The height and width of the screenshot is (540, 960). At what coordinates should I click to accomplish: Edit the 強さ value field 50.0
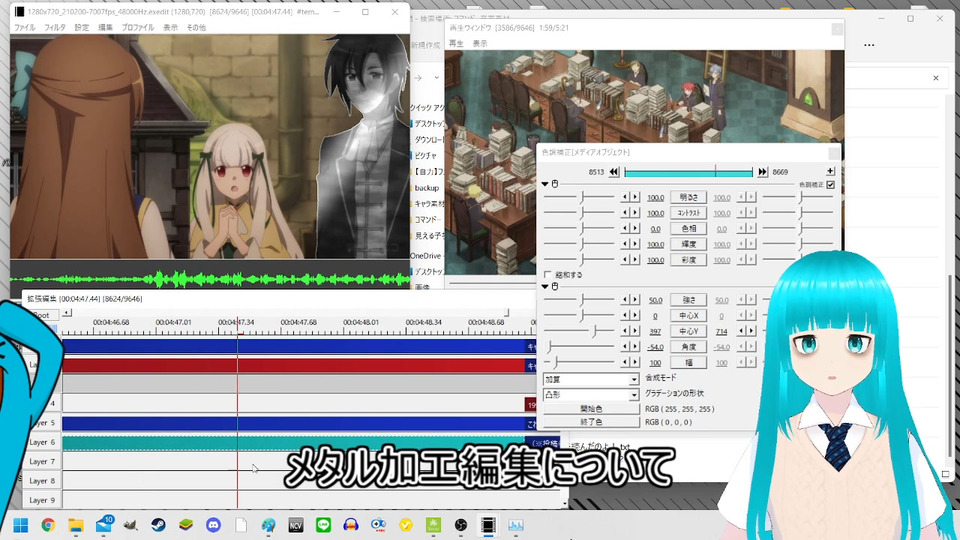655,301
